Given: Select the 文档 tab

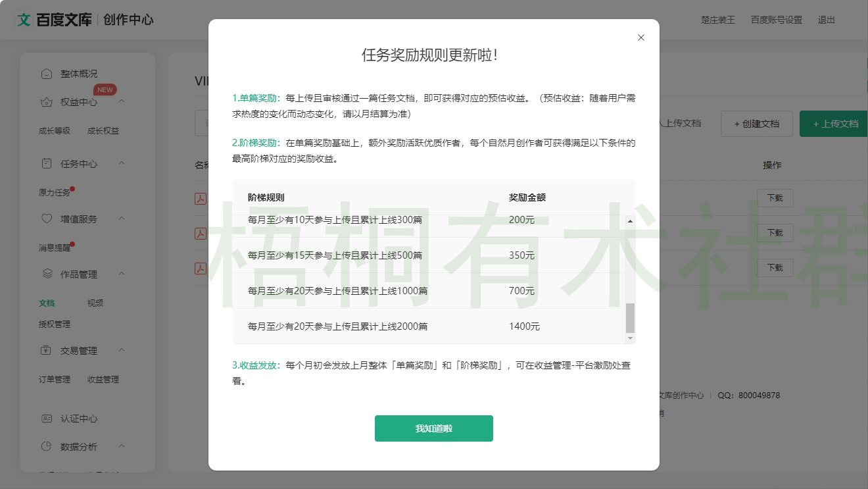Looking at the screenshot, I should point(46,303).
